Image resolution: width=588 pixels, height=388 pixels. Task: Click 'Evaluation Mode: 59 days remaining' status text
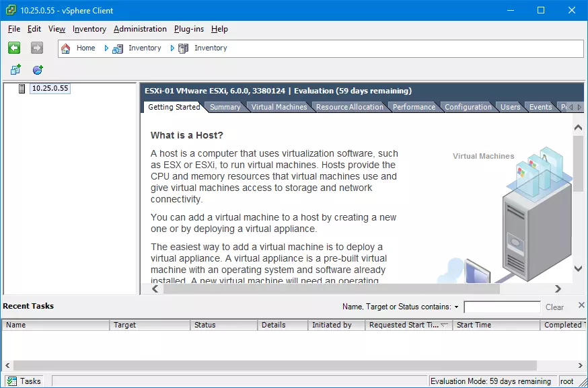pos(490,381)
